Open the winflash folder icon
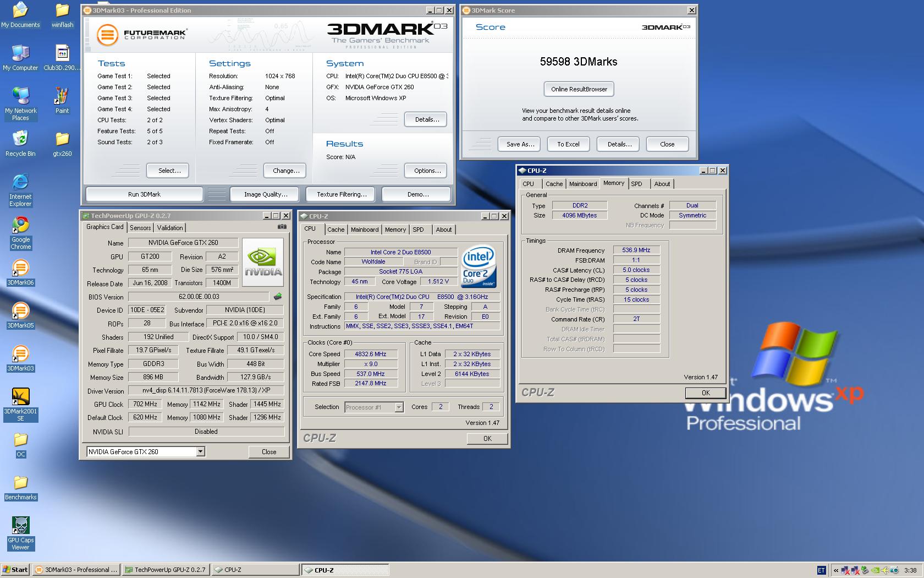 click(62, 15)
